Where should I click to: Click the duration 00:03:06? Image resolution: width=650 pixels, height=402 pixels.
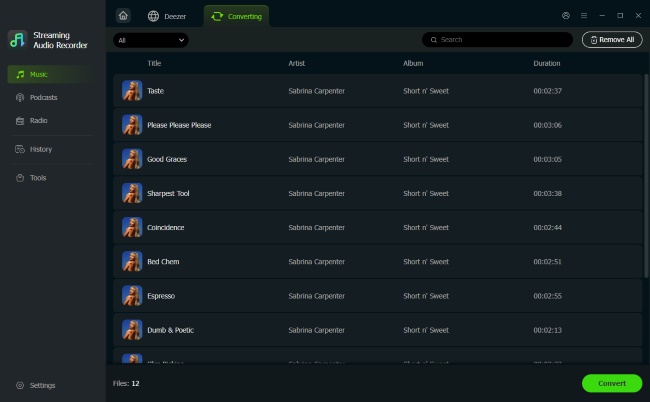[547, 125]
